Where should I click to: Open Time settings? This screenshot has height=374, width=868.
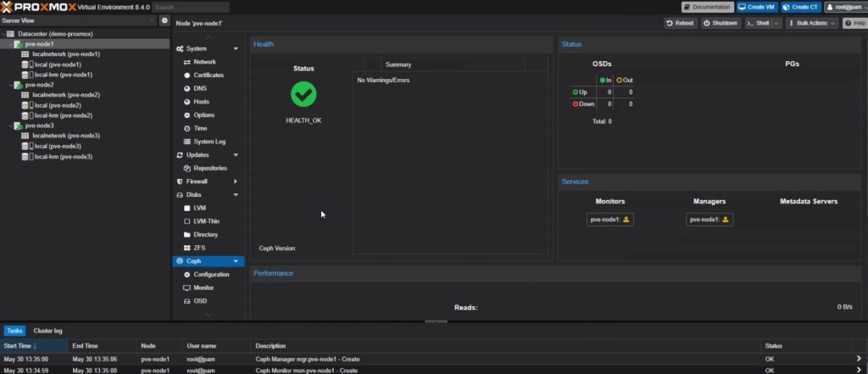coord(200,129)
